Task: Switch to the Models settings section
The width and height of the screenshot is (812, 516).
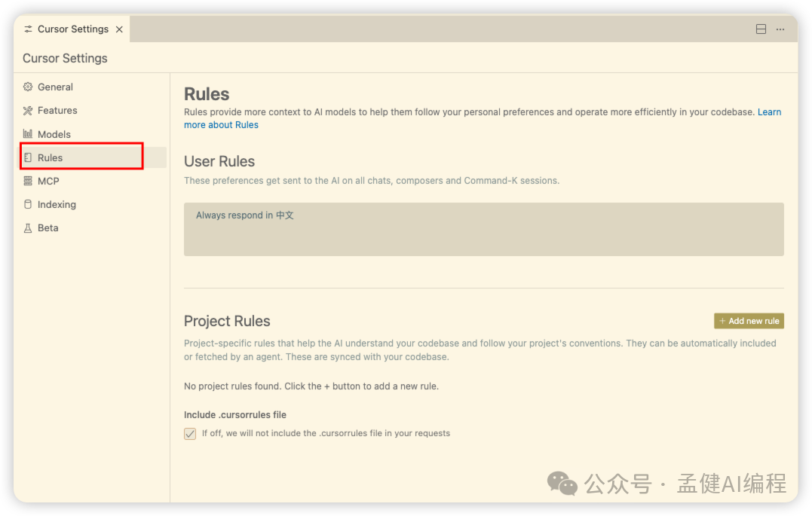Action: tap(93, 134)
